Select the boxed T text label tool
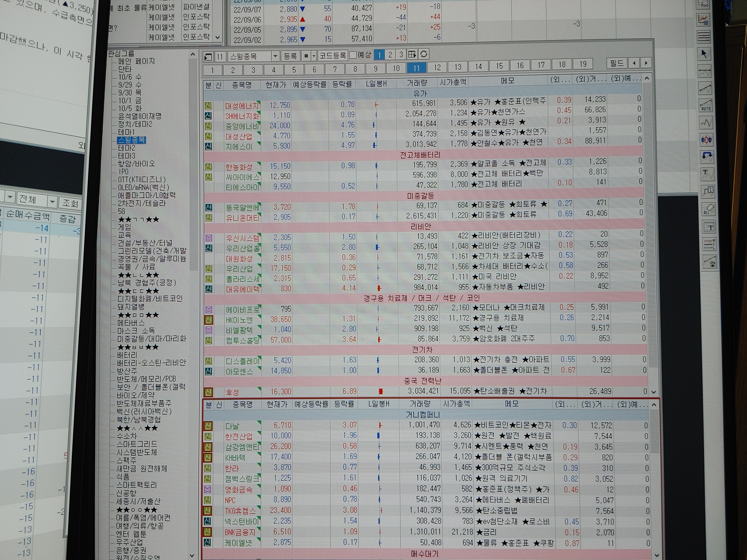Viewport: 747px width, 560px height. (x=709, y=227)
